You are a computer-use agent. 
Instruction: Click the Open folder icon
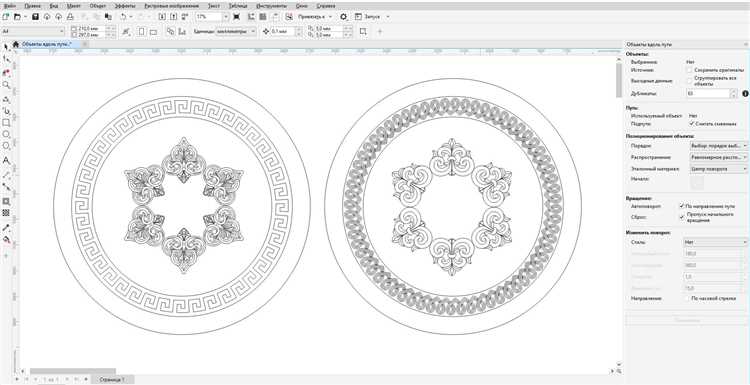tap(17, 17)
